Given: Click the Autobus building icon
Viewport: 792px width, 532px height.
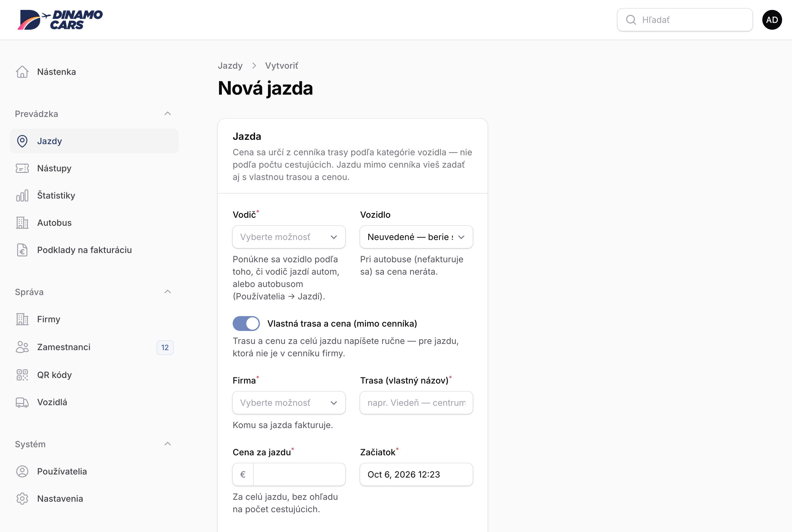Looking at the screenshot, I should [22, 223].
